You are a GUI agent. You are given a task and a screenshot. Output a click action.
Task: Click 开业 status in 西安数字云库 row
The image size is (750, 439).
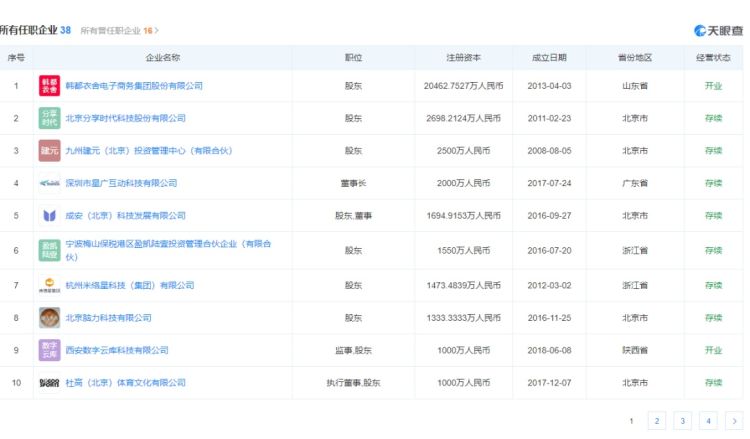[x=713, y=351]
